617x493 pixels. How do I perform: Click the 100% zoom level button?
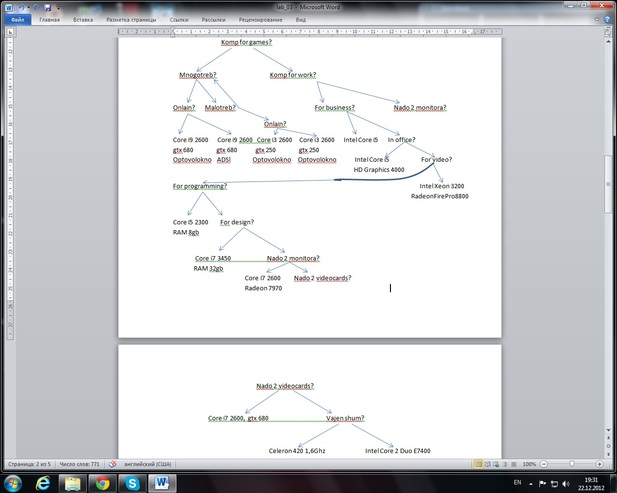(529, 464)
